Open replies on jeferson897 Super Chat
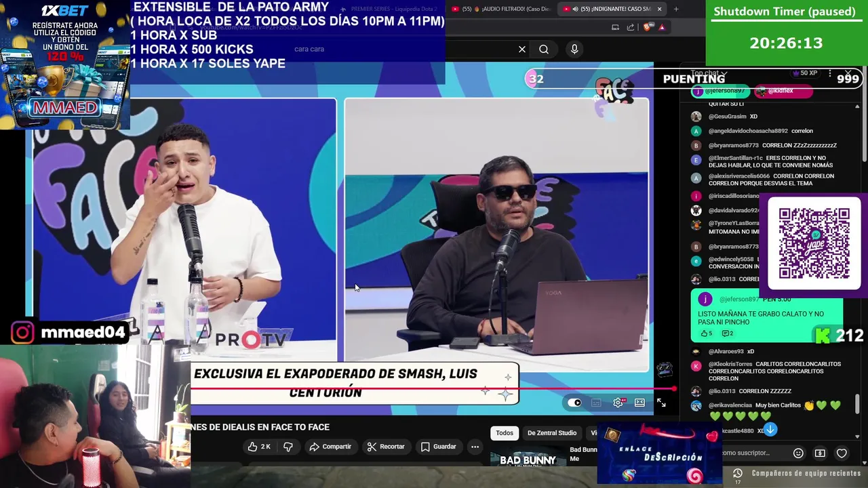The image size is (868, 488). click(727, 333)
